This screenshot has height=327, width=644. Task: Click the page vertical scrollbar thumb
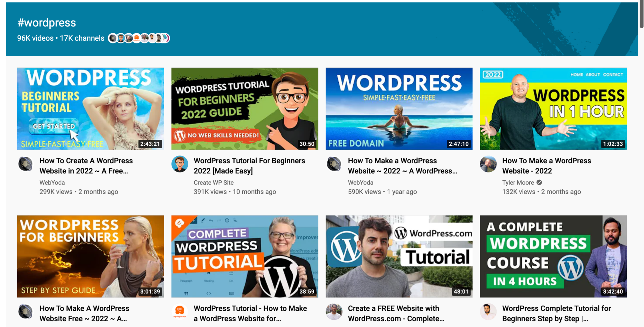pyautogui.click(x=641, y=14)
